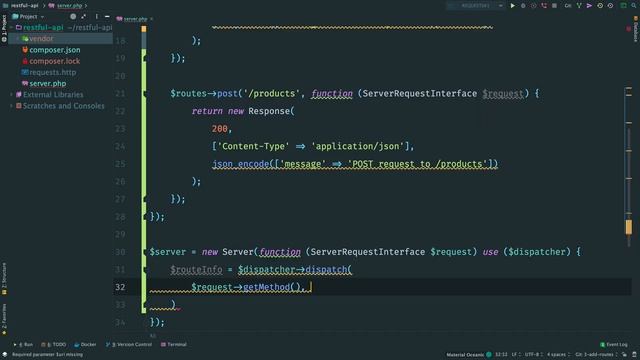Collapse the restful-api root folder

click(11, 27)
